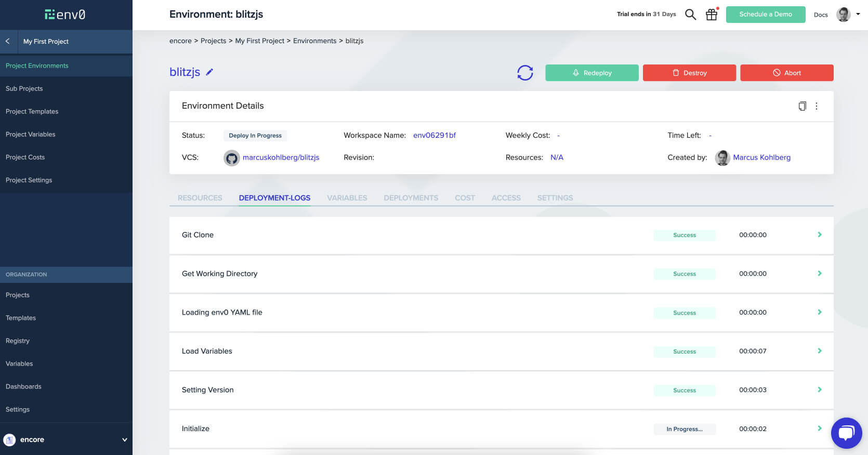Copy environment details icon

(x=802, y=106)
